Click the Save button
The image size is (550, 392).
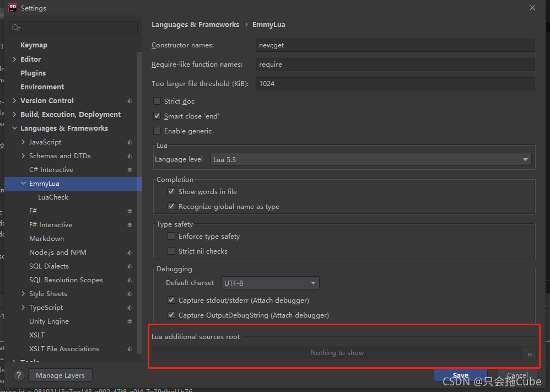coord(461,375)
